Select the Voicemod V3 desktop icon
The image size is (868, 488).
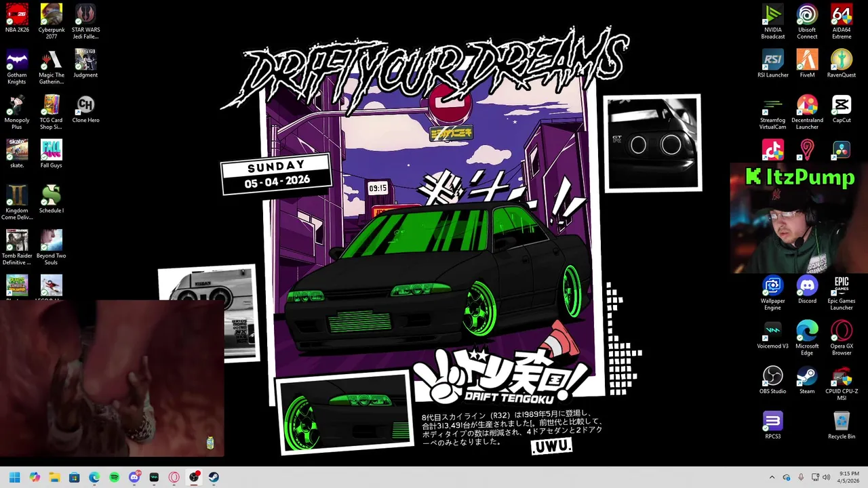(x=772, y=335)
